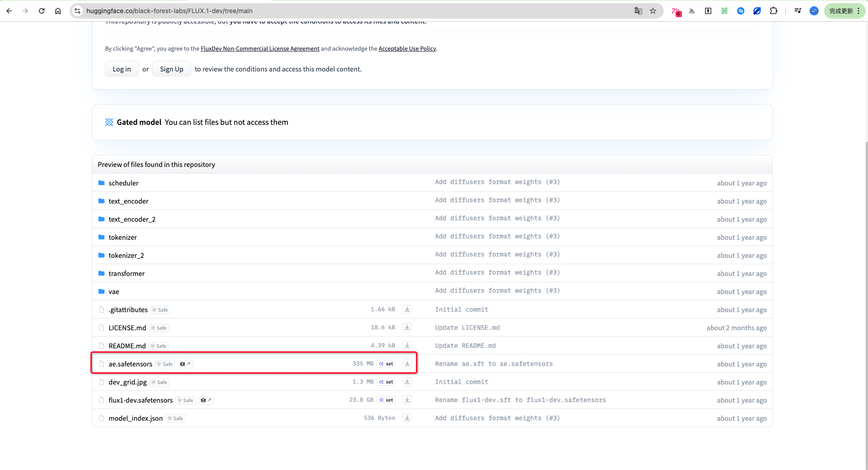Download the .gitattributes file
868x470 pixels.
(x=407, y=309)
